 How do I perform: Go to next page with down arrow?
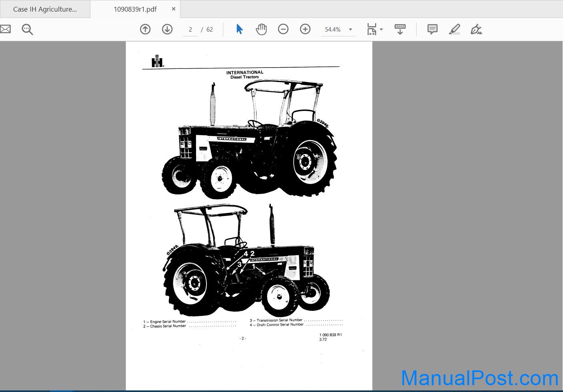pos(167,29)
